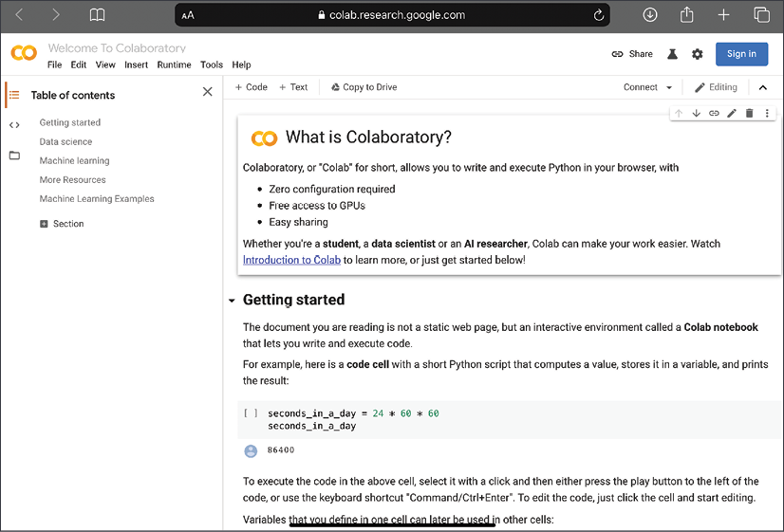Open Safari downloads icon

[649, 15]
